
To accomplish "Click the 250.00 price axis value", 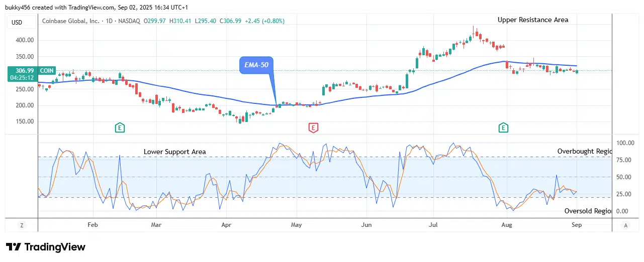I will 25,89.
